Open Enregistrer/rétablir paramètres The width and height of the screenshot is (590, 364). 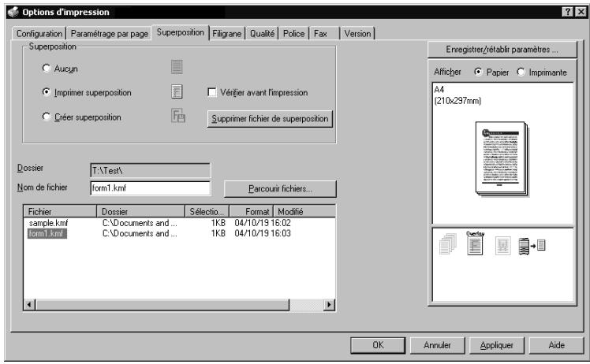[x=502, y=50]
